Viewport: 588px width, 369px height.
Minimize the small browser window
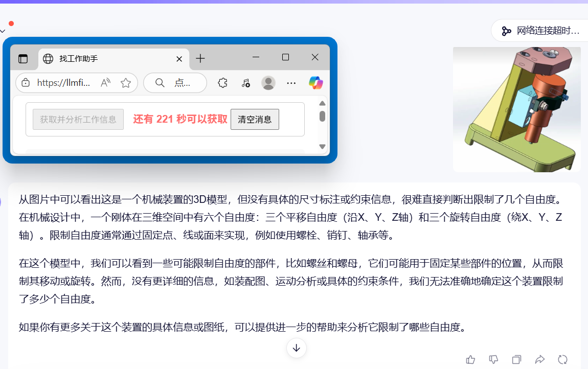tap(256, 57)
